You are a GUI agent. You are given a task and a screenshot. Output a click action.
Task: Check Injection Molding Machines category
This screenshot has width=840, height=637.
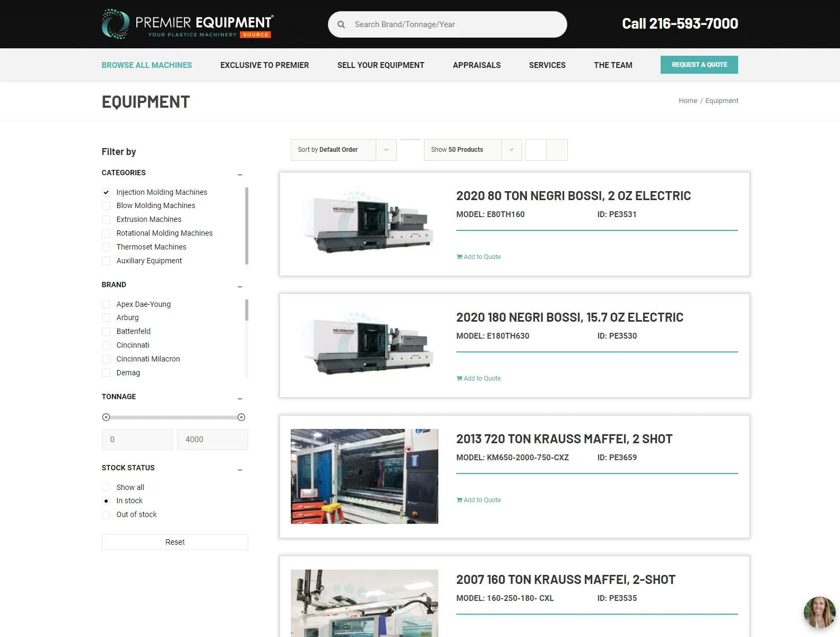click(106, 192)
